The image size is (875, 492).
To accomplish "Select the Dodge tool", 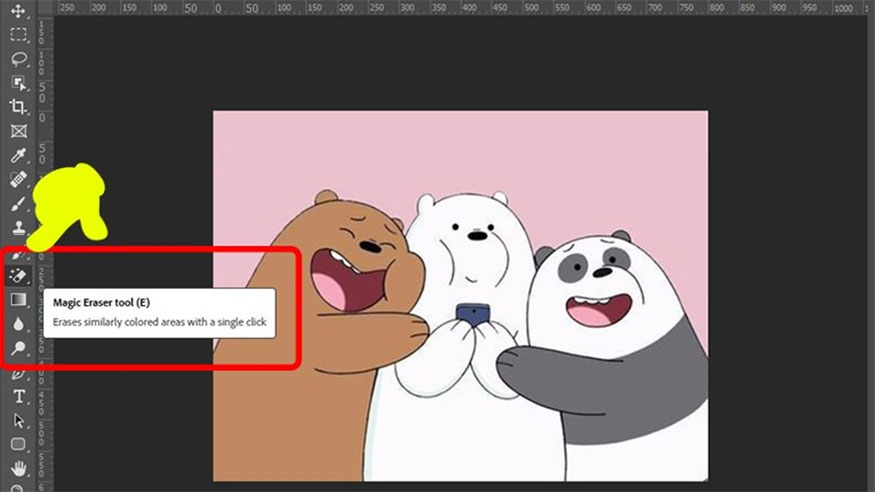I will [x=18, y=348].
